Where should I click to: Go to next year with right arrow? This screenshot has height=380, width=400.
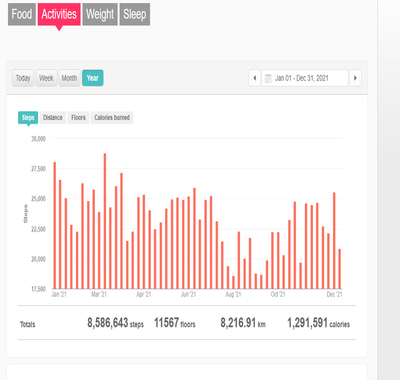355,78
